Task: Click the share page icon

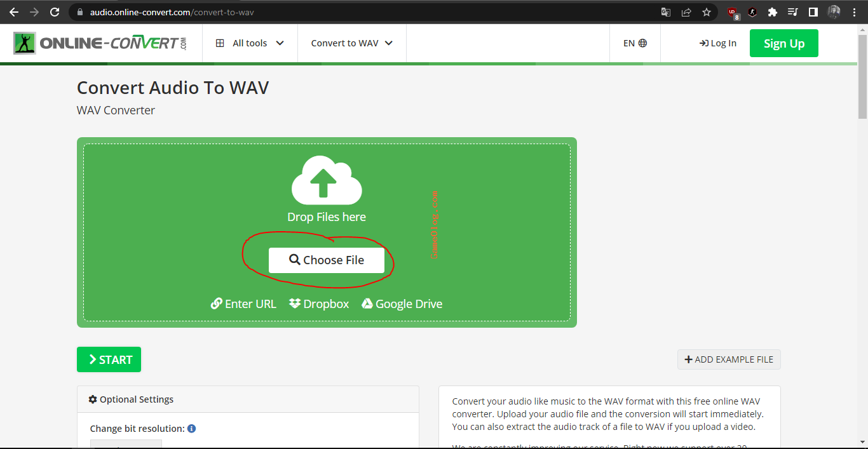Action: tap(686, 12)
